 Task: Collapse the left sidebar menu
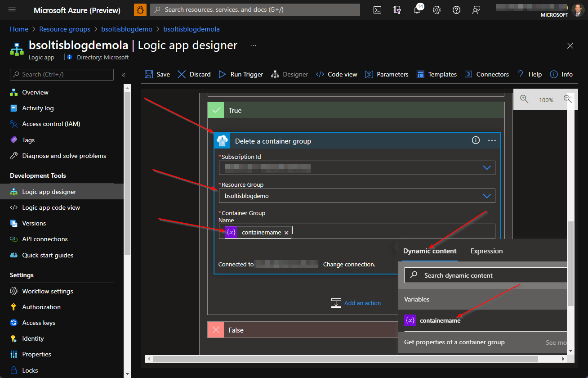pyautogui.click(x=123, y=75)
